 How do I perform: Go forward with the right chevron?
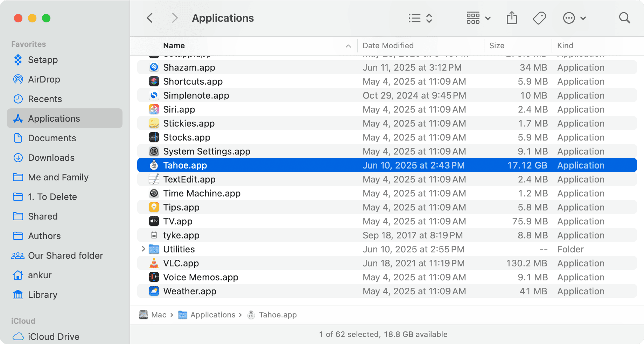pyautogui.click(x=175, y=18)
